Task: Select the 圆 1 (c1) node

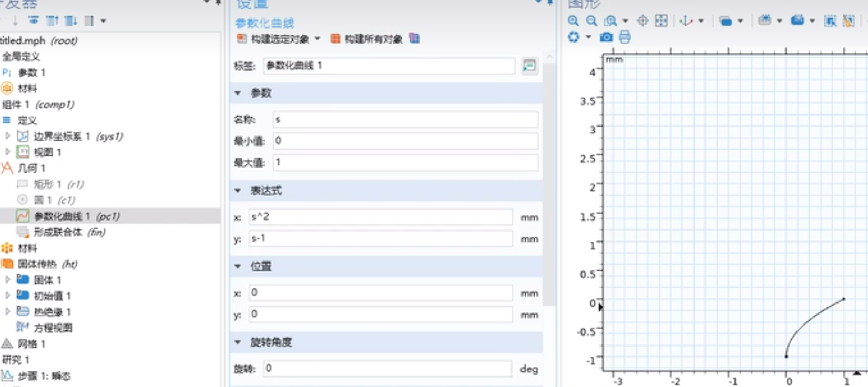Action: 55,200
